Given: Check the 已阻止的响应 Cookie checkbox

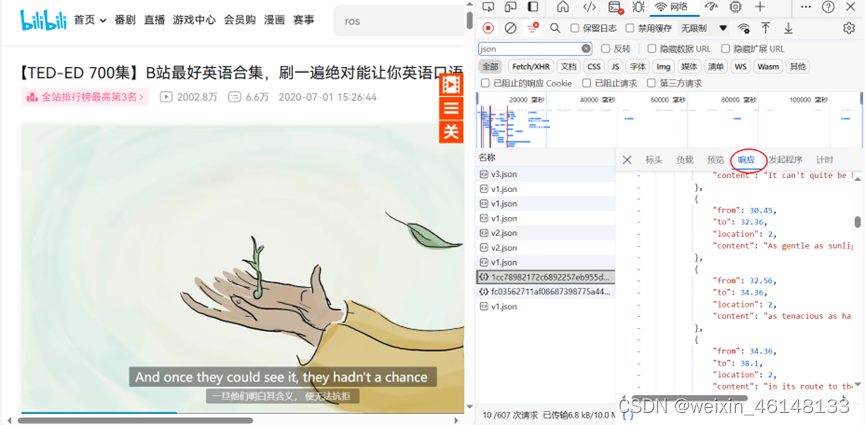Looking at the screenshot, I should pos(485,83).
